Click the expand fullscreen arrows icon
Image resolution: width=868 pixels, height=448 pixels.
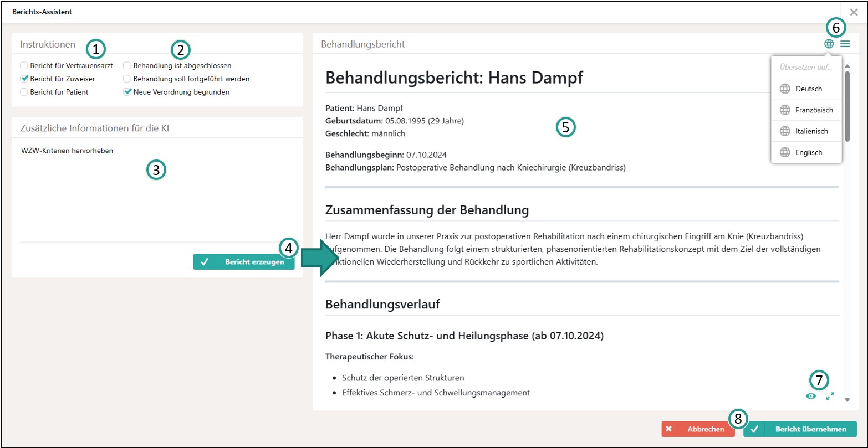[830, 396]
